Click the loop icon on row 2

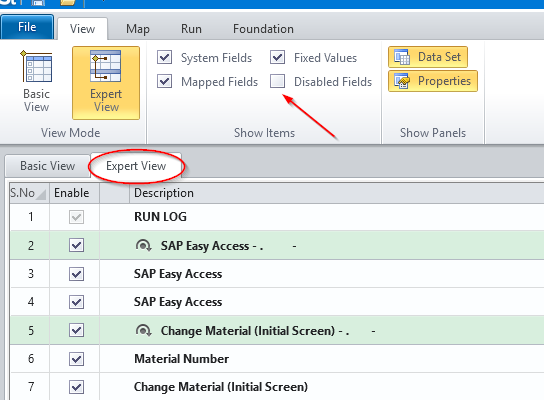tap(143, 246)
